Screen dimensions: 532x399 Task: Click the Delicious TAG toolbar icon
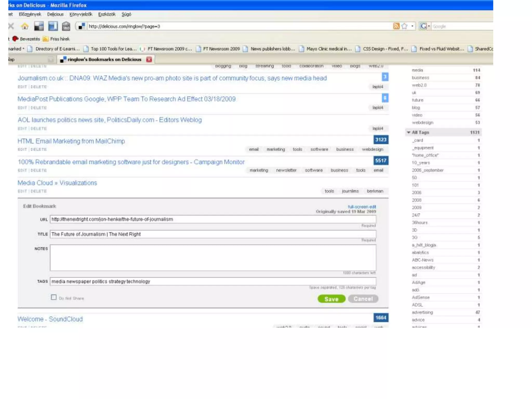(x=66, y=26)
